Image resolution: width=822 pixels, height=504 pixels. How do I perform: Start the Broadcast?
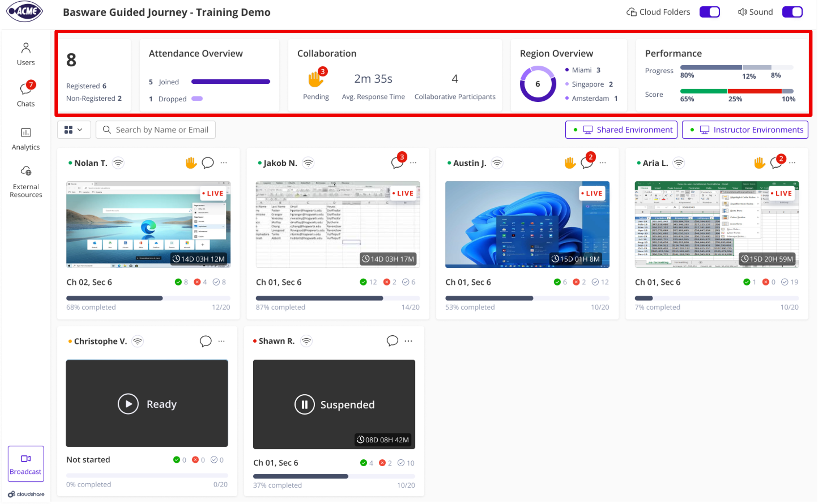(25, 464)
